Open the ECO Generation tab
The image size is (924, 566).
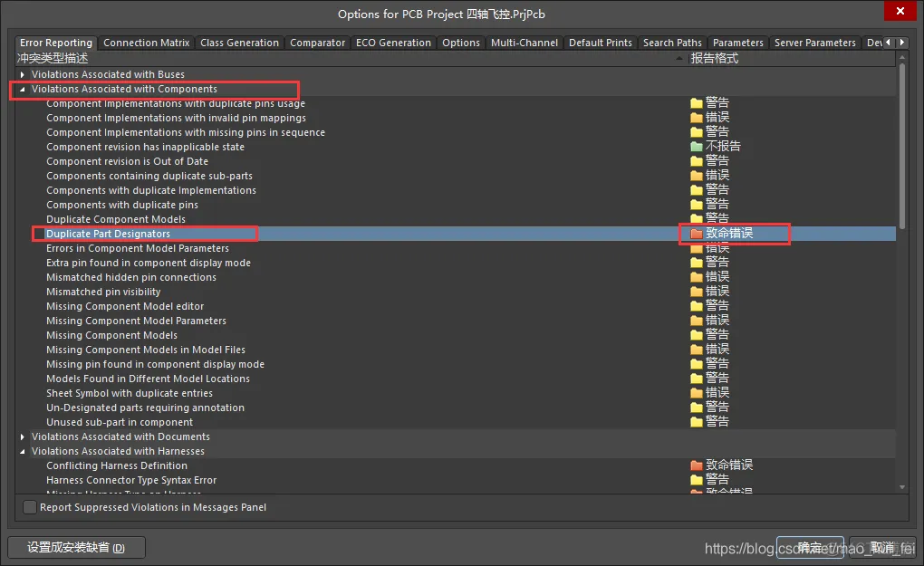(x=393, y=43)
